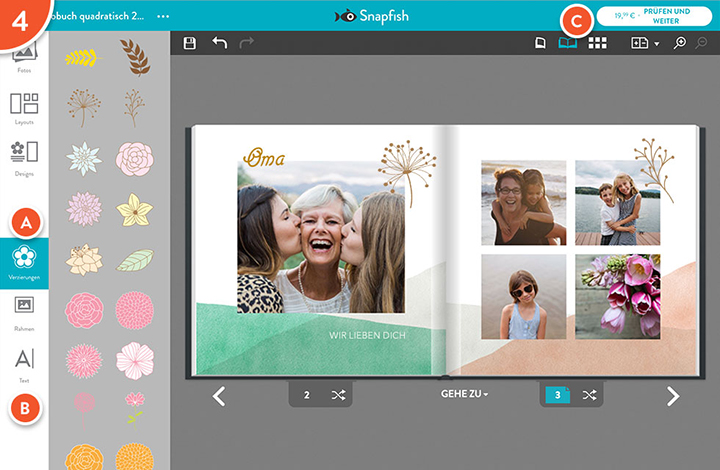Open the Designs sidebar panel
The width and height of the screenshot is (720, 470).
tap(24, 159)
